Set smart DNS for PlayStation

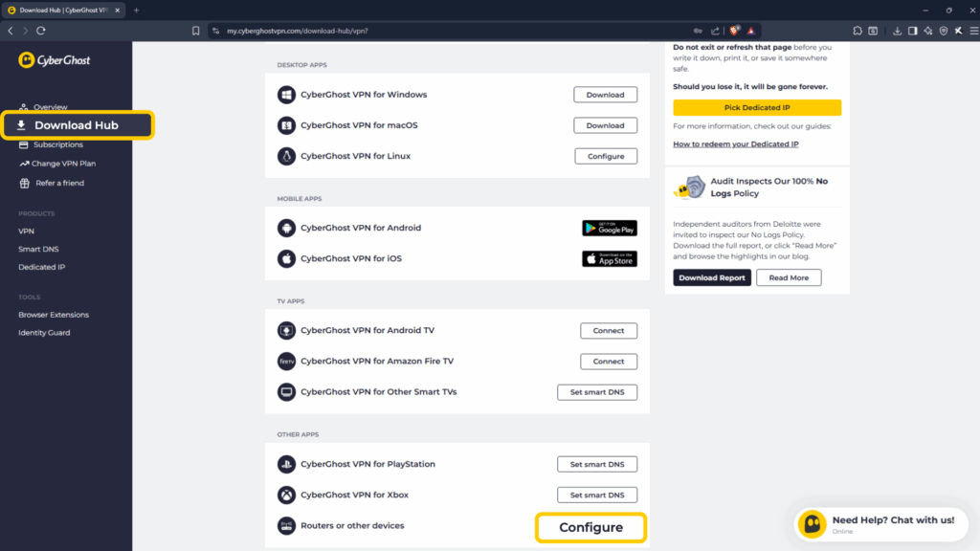(597, 464)
